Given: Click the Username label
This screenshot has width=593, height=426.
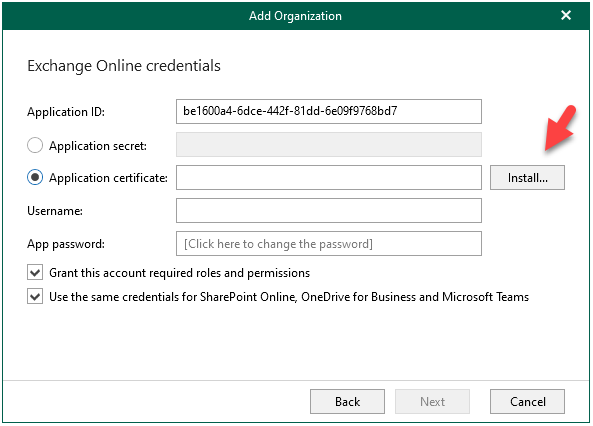Looking at the screenshot, I should pyautogui.click(x=55, y=211).
